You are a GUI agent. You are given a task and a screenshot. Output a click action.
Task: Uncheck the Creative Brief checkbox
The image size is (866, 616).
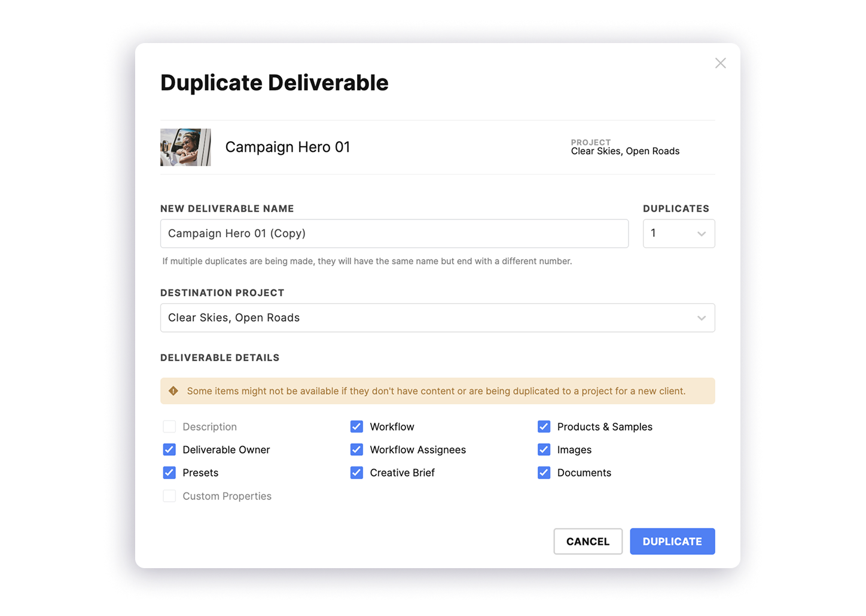(x=356, y=473)
